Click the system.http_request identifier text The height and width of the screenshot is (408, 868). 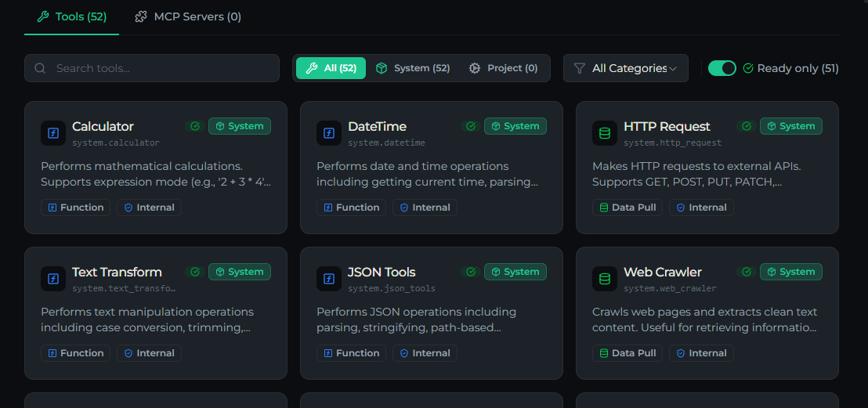tap(673, 143)
